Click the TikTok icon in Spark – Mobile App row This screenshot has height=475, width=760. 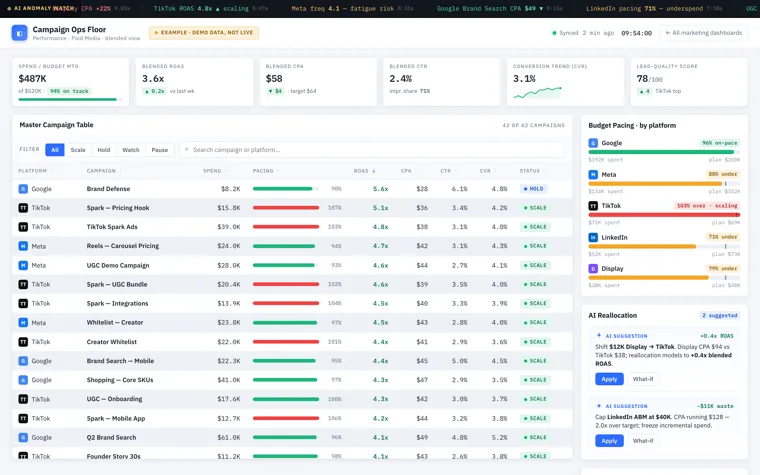pos(23,418)
